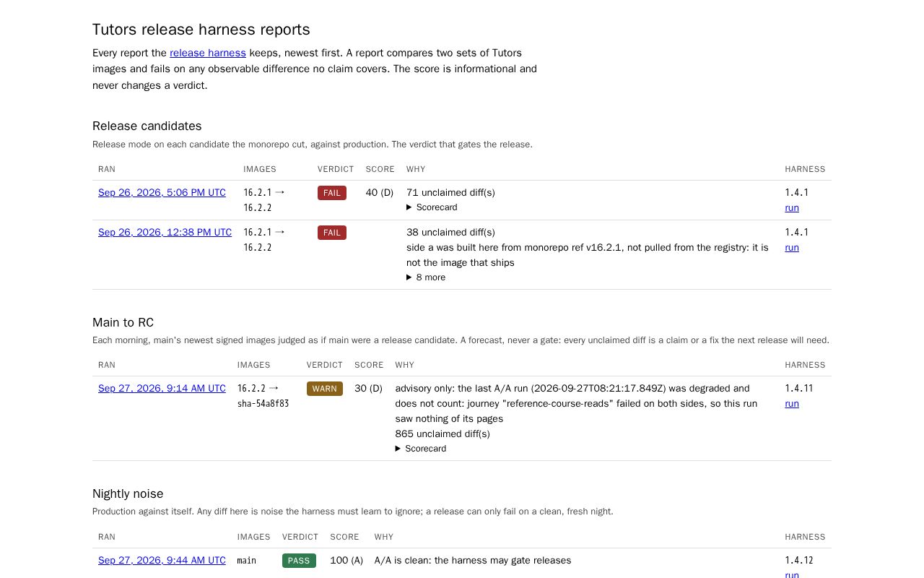Click harness version '1.4.12'

pyautogui.click(x=799, y=560)
